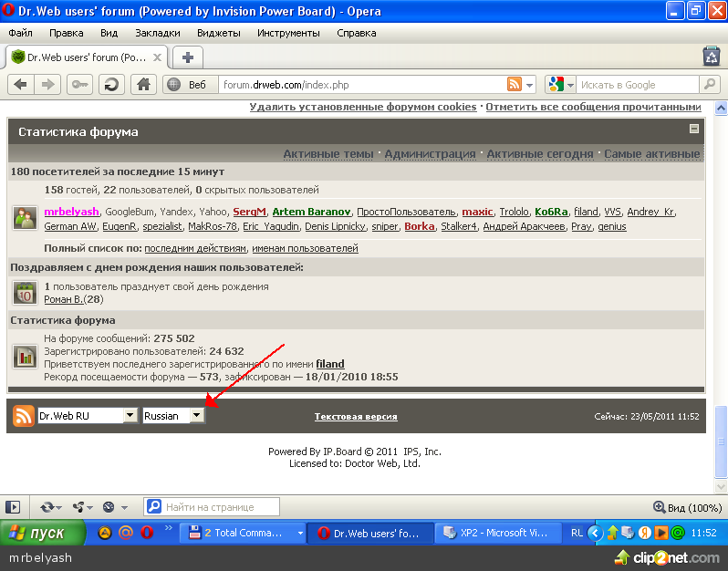The width and height of the screenshot is (728, 571).
Task: Open the Инструменты menu
Action: click(x=288, y=33)
